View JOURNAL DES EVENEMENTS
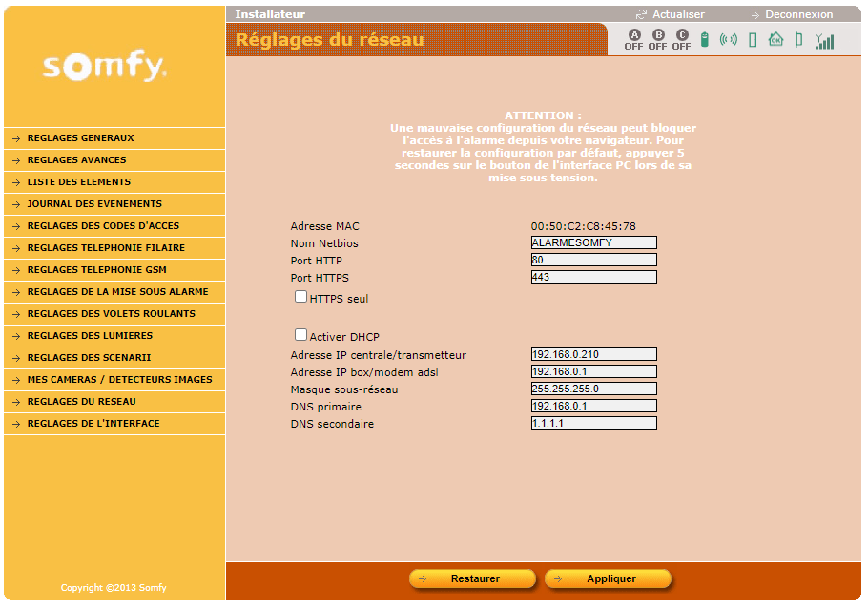This screenshot has width=868, height=609. 114,204
